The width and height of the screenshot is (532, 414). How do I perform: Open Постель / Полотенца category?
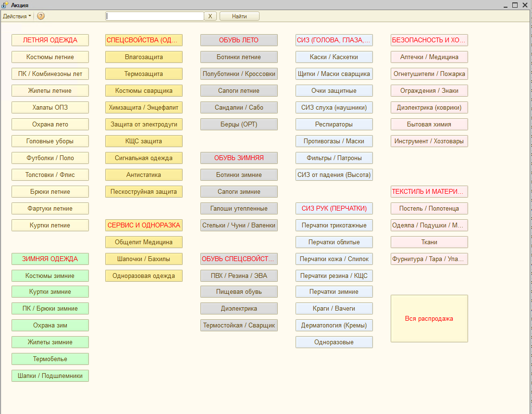429,209
